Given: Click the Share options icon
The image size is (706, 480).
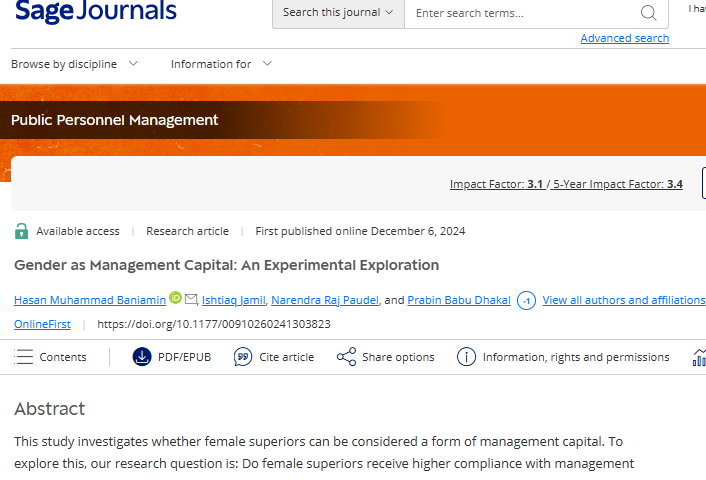Looking at the screenshot, I should tap(346, 357).
